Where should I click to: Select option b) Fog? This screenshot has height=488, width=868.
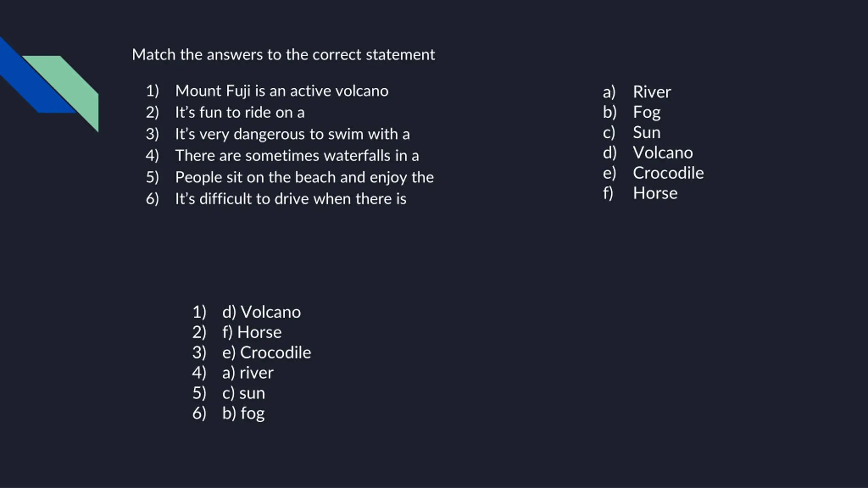tap(646, 112)
